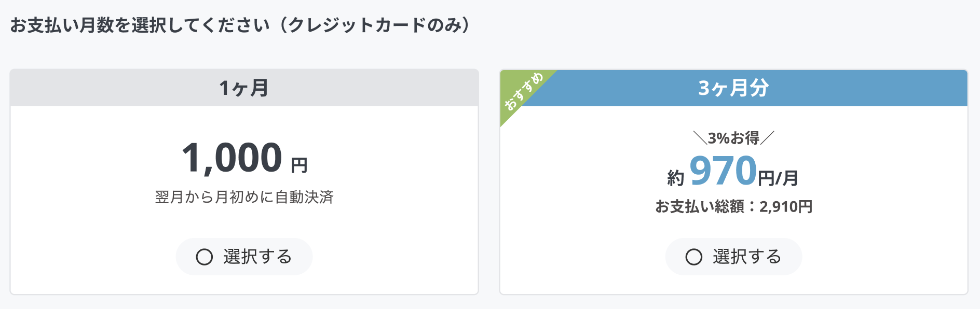
Task: Click the 約 character before 970
Action: tap(676, 178)
